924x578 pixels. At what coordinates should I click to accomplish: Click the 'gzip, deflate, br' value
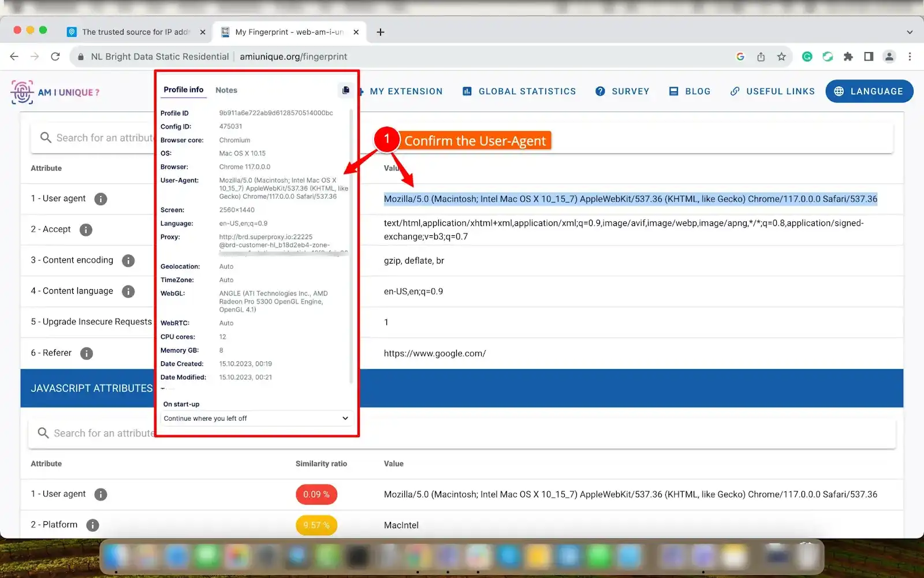[x=414, y=261]
